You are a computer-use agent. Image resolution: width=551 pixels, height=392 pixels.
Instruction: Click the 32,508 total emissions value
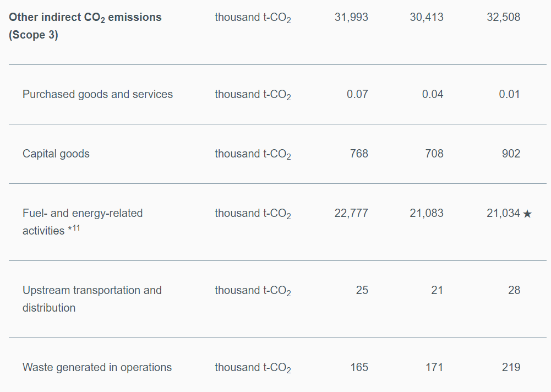click(503, 17)
